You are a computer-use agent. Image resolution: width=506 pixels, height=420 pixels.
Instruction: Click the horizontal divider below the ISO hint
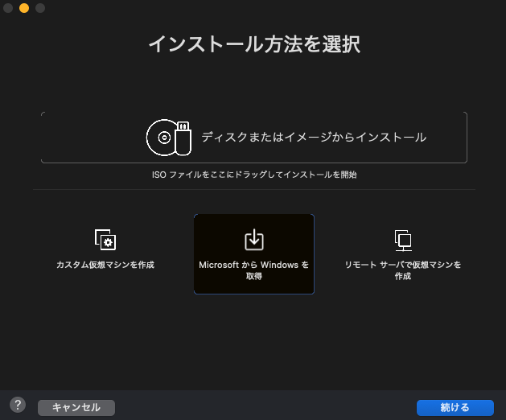click(x=254, y=190)
